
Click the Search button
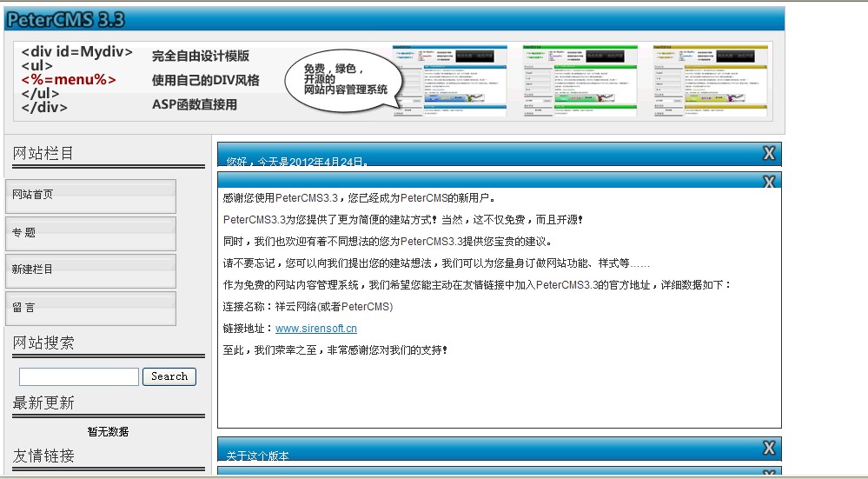tap(169, 376)
